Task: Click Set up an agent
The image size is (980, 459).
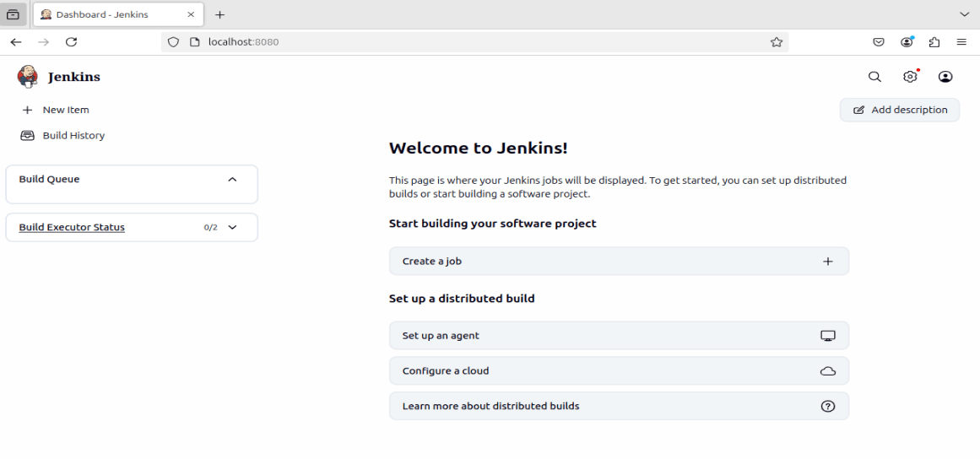Action: coord(619,336)
